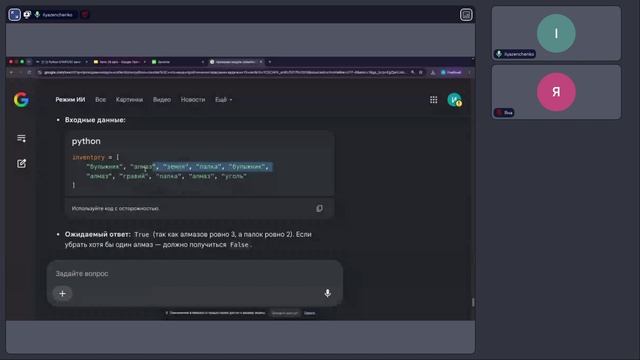Click the browser address bar

click(224, 72)
